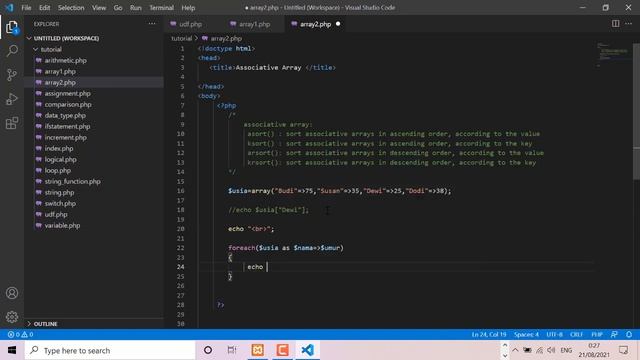The height and width of the screenshot is (360, 640).
Task: Open comparison.php in the explorer
Action: (x=68, y=104)
